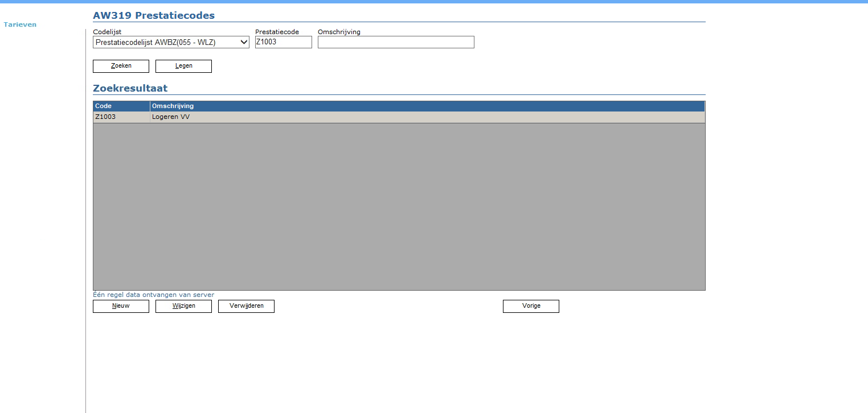Screen dimensions: 868x413
Task: Focus the empty Omschrijving search field
Action: pyautogui.click(x=395, y=42)
